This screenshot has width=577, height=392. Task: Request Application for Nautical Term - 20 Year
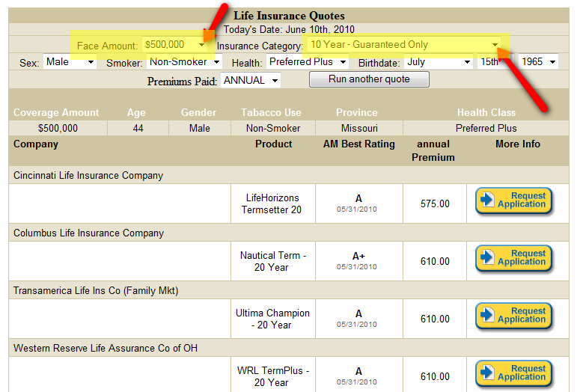pyautogui.click(x=514, y=259)
